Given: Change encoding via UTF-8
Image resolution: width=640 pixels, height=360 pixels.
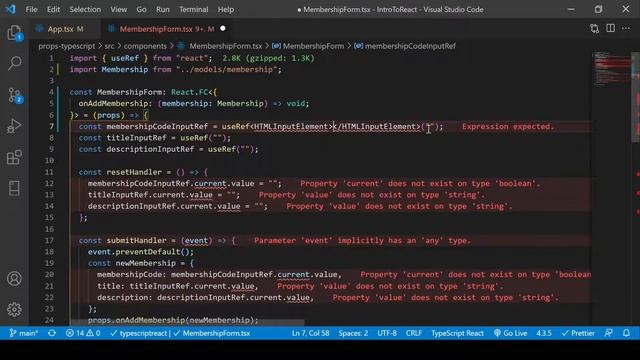Looking at the screenshot, I should click(x=387, y=333).
